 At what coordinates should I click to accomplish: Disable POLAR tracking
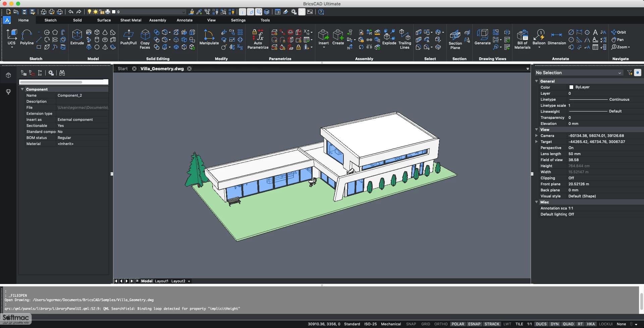coord(458,324)
